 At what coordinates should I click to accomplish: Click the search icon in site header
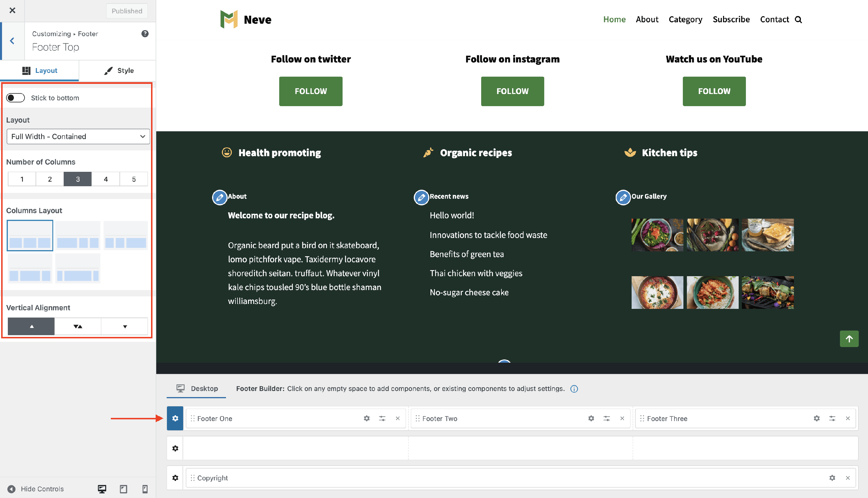pyautogui.click(x=798, y=19)
